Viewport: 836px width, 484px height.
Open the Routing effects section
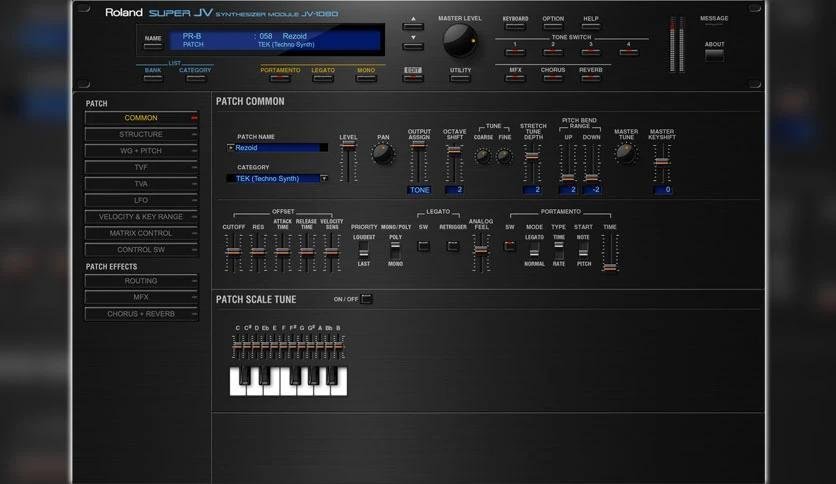tap(141, 281)
